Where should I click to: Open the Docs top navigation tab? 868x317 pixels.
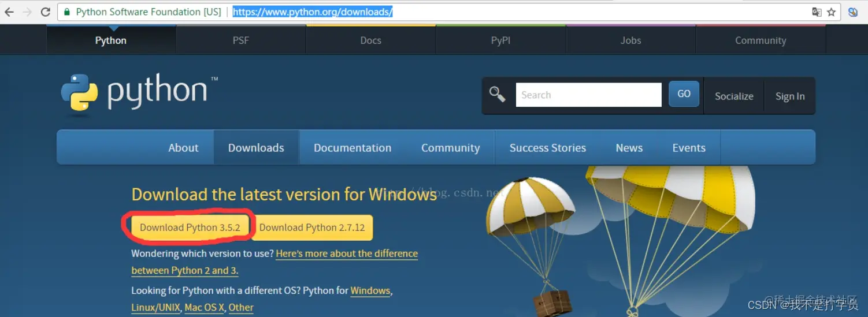(x=370, y=40)
